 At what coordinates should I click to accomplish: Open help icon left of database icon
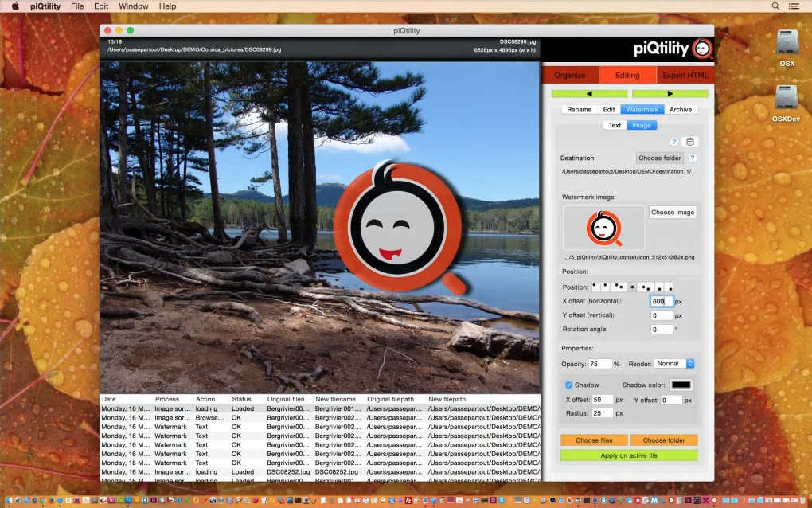673,142
